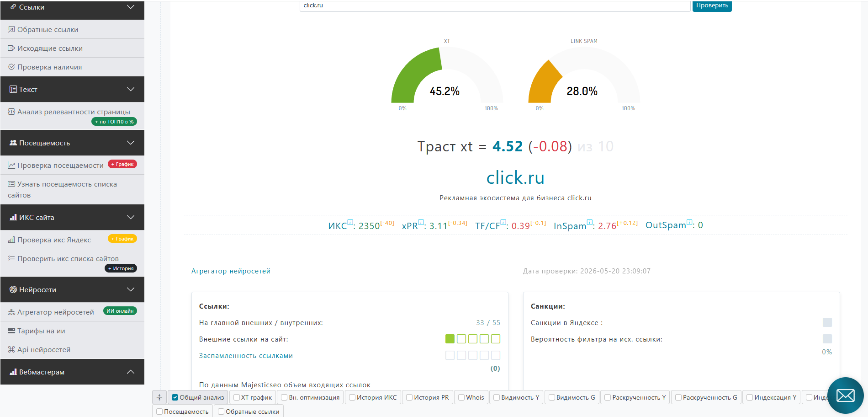Tick the Раскрученность Y checkbox
The width and height of the screenshot is (868, 417).
[x=608, y=397]
